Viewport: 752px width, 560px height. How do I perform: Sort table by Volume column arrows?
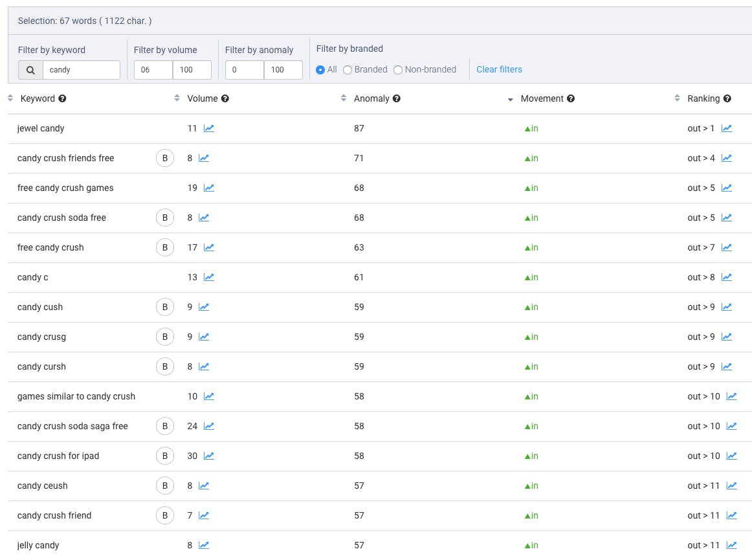177,98
